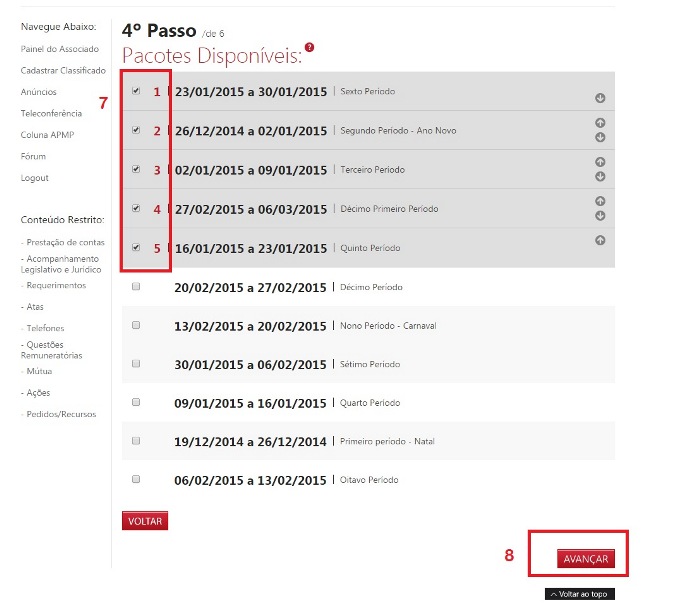Check the Nono Período - Carnaval checkbox

click(x=136, y=325)
